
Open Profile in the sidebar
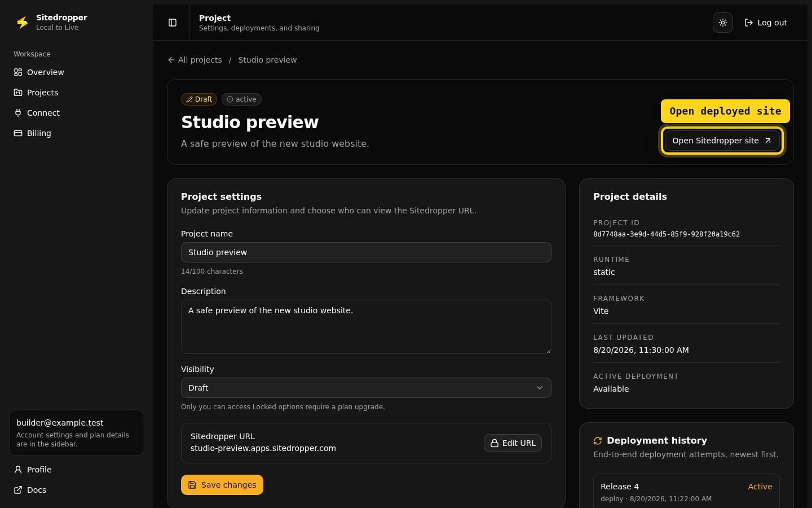point(77,470)
